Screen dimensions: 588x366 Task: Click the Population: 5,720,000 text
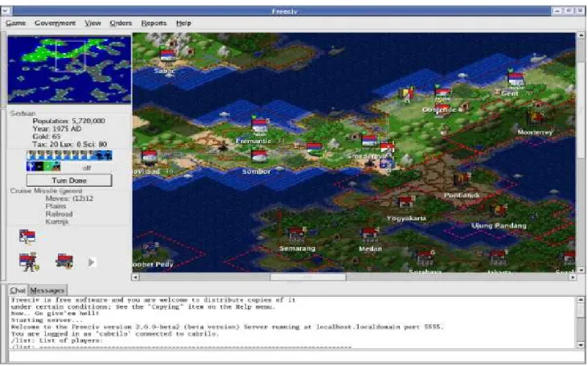pyautogui.click(x=68, y=121)
